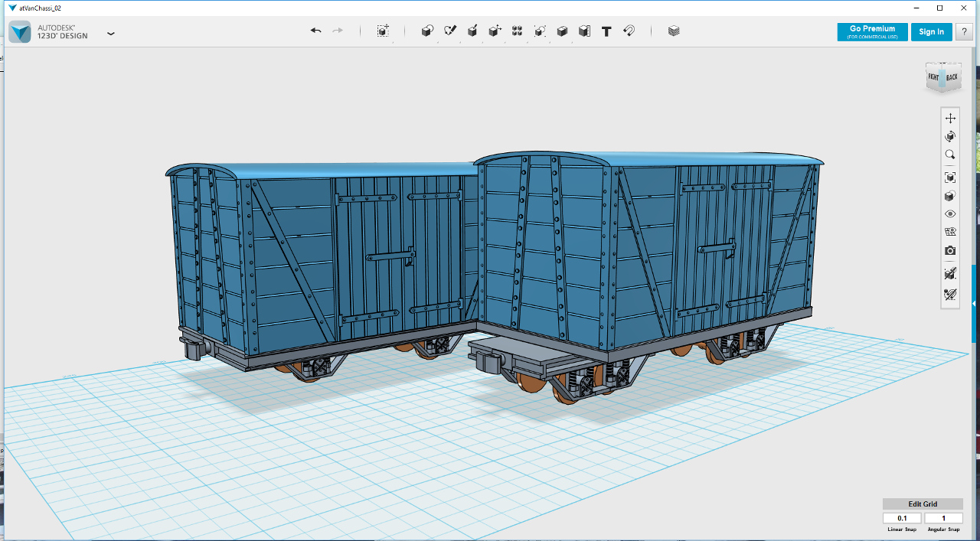980x541 pixels.
Task: Click the Fit to view icon
Action: coord(950,178)
